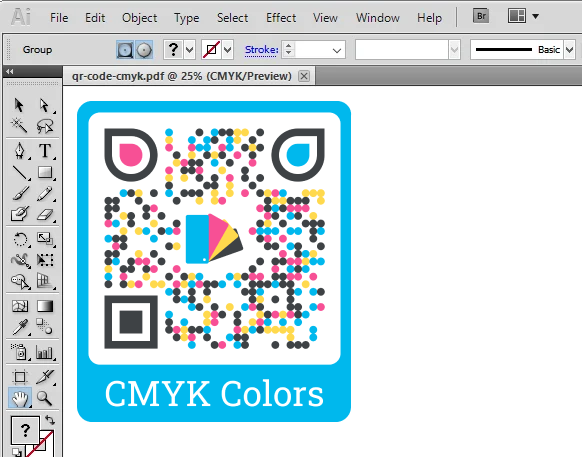Image resolution: width=582 pixels, height=457 pixels.
Task: Toggle the Isolate Selected Object button
Action: point(125,50)
